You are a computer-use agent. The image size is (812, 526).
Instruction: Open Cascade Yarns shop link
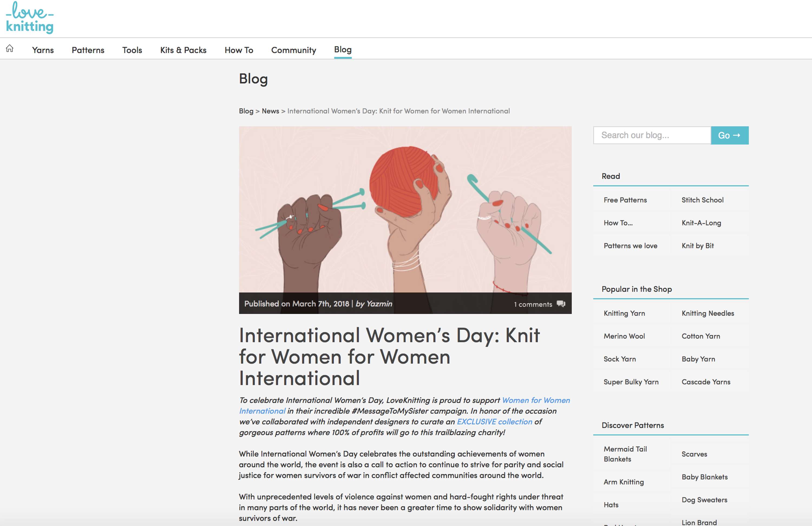(x=706, y=382)
